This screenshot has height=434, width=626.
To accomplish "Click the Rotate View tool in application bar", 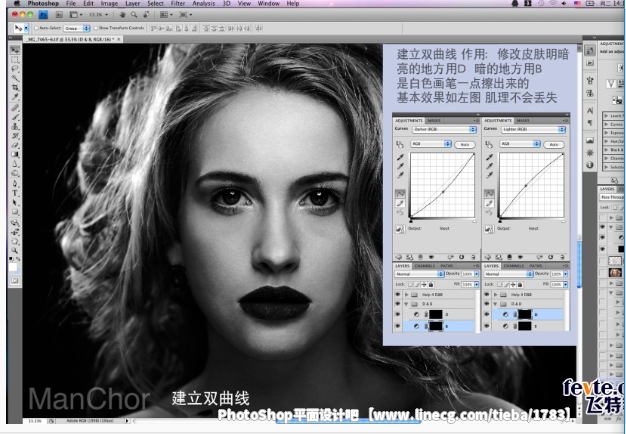I will tap(146, 14).
